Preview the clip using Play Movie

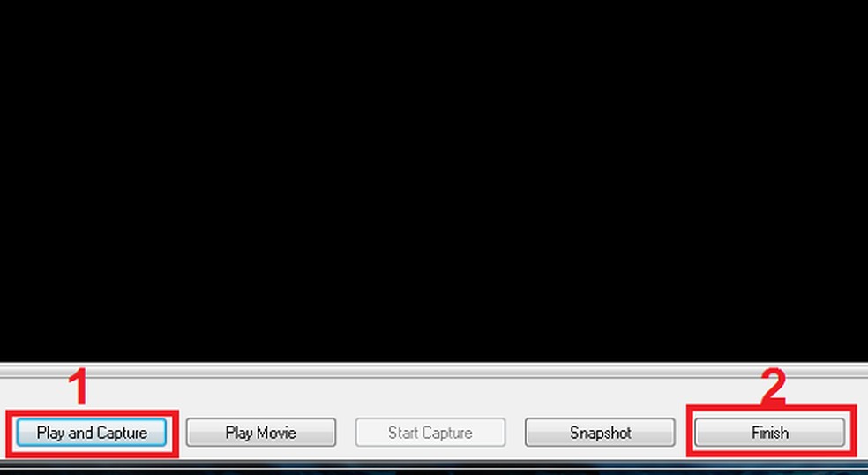pos(261,433)
